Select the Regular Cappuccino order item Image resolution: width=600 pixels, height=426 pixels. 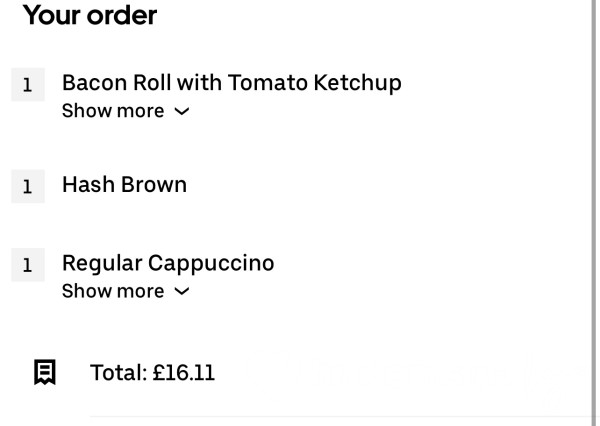click(x=168, y=263)
